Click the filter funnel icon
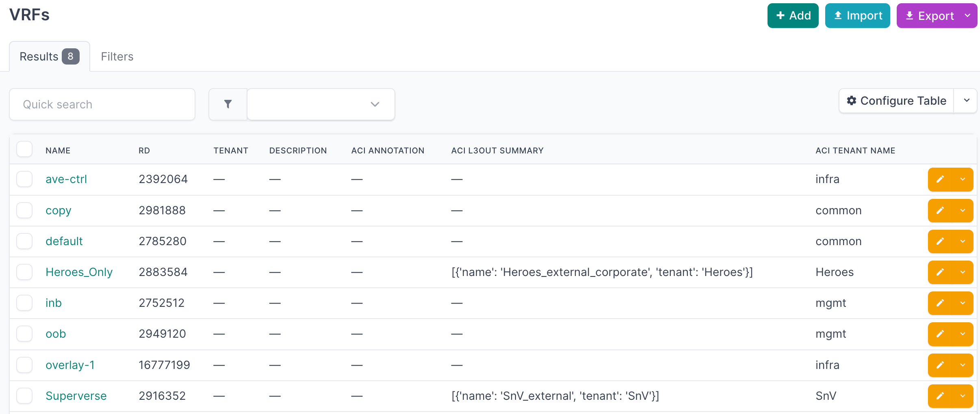980x414 pixels. point(228,104)
